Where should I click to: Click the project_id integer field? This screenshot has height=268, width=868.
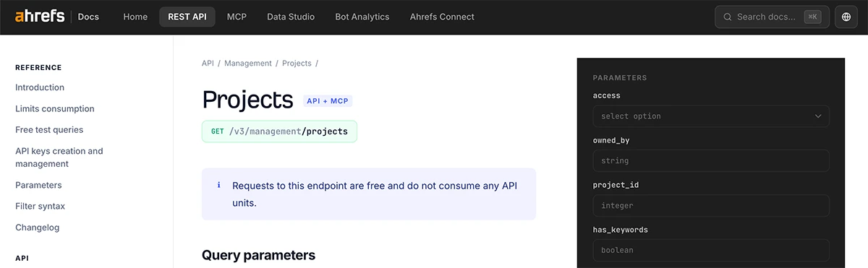710,206
